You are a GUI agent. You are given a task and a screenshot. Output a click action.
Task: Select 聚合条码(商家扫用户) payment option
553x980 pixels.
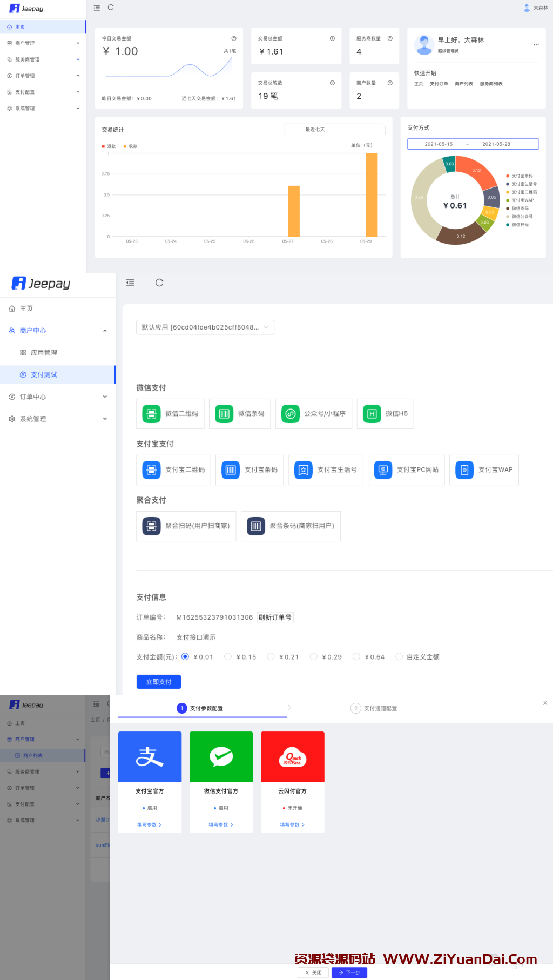[x=291, y=526]
